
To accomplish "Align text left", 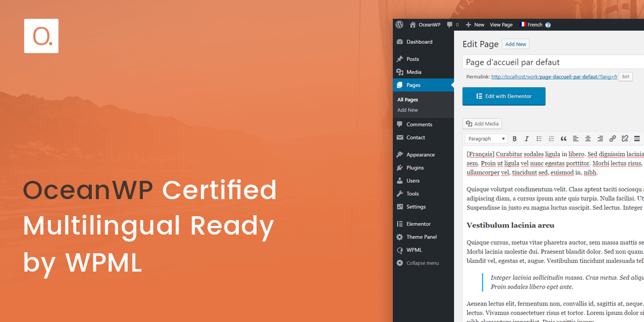I will tap(575, 138).
